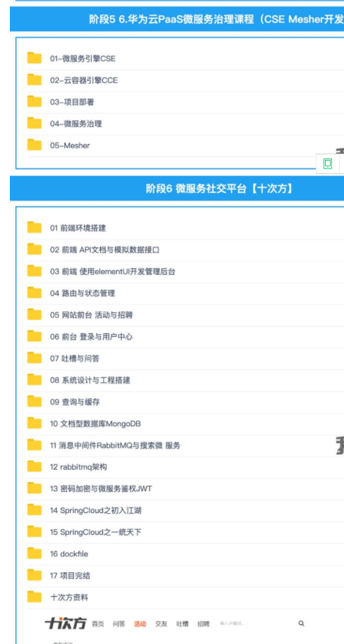Viewport: 344px width, 644px height.
Task: Click the folder icon beside 14 SpringCloud之初入江湖
Action: tap(35, 510)
